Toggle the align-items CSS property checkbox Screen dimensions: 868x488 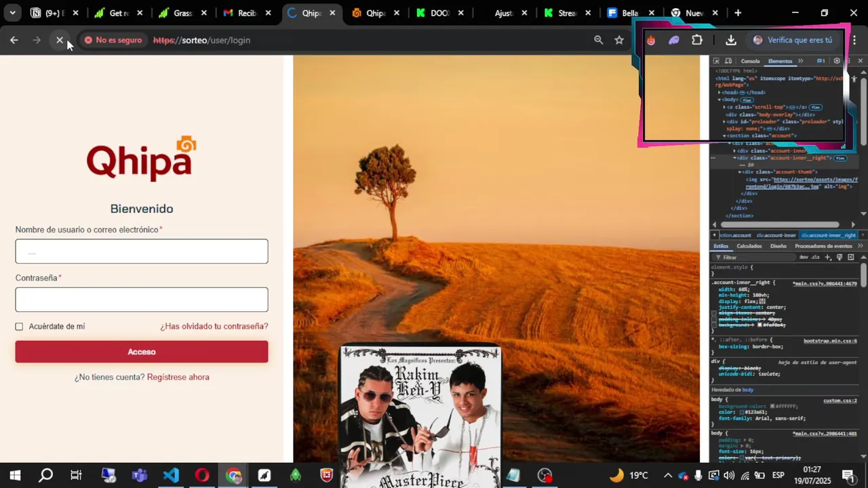[x=713, y=314]
